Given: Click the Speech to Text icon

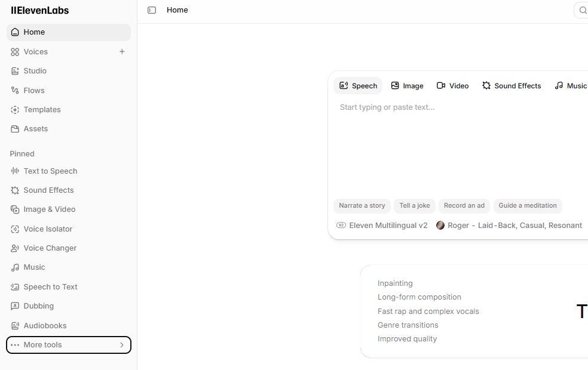Looking at the screenshot, I should pos(15,287).
